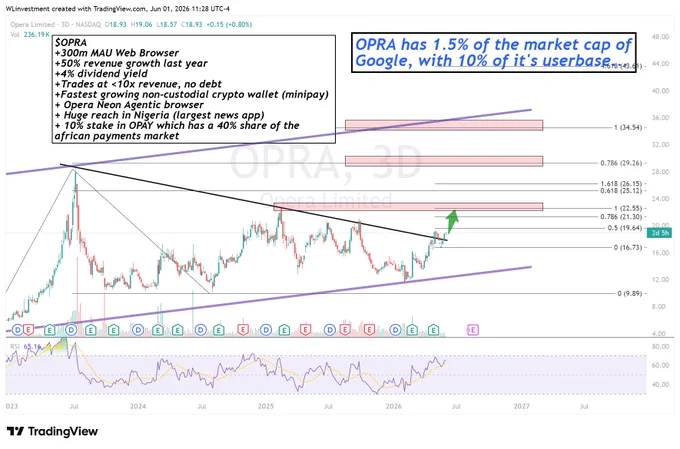
Task: Click the change value +0.15 (+0.80%)
Action: click(x=229, y=25)
